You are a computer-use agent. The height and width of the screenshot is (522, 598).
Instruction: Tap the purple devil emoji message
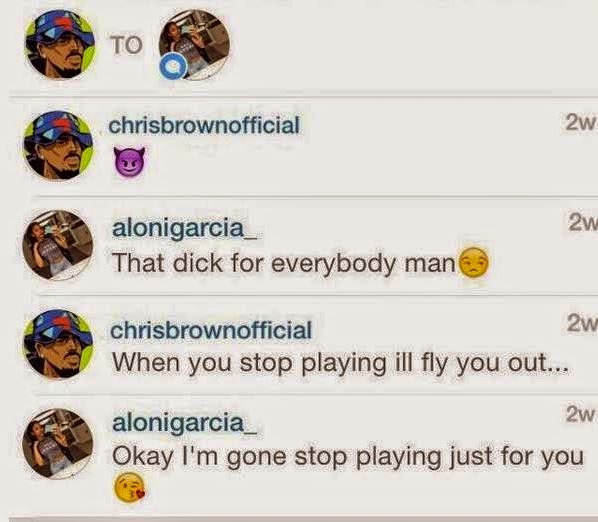tap(130, 162)
